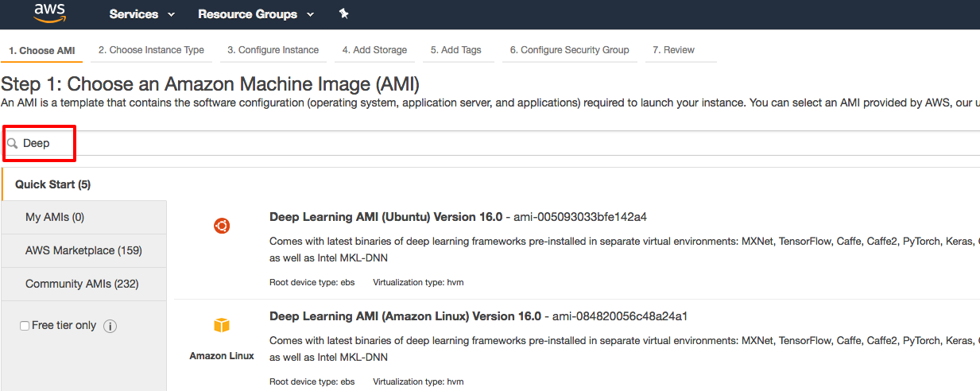Go to Choose Instance Type step
Screen dimensions: 980x391
(151, 50)
